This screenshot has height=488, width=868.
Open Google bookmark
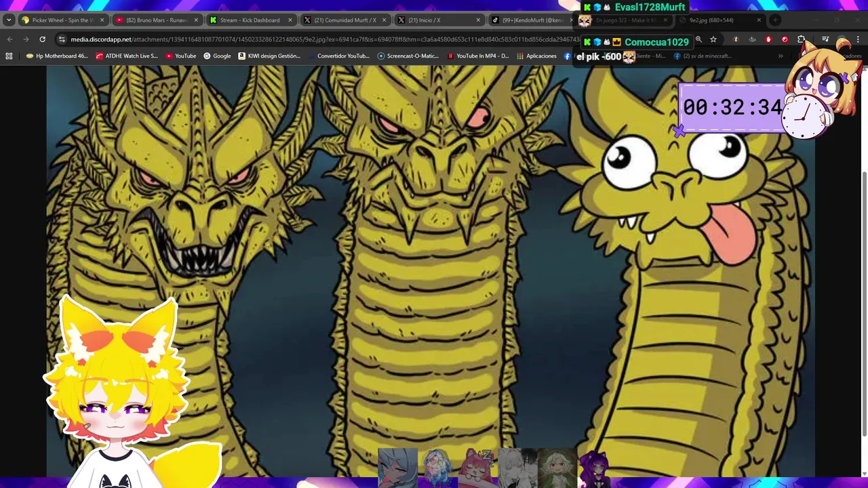(x=217, y=56)
